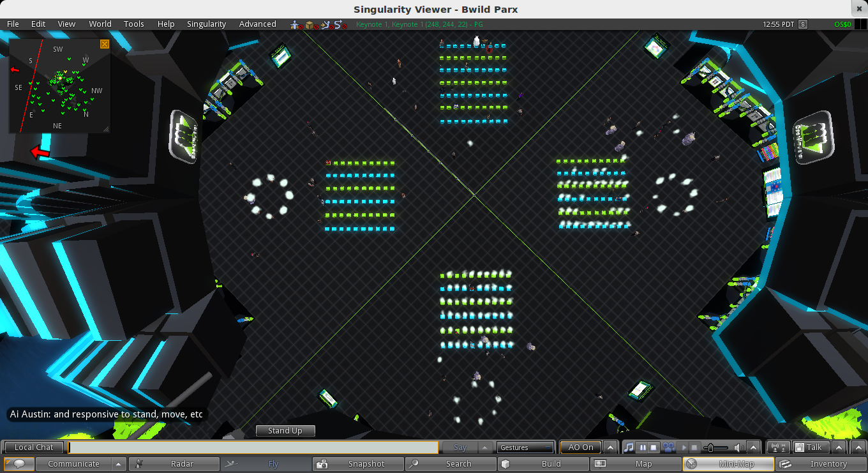Image resolution: width=868 pixels, height=473 pixels.
Task: Click Ai Austin chat message text
Action: pyautogui.click(x=106, y=414)
